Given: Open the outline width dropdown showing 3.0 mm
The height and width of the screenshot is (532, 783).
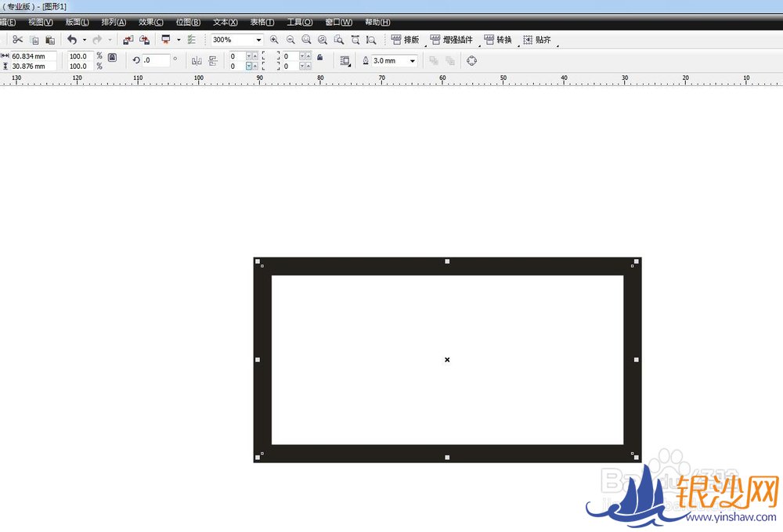Looking at the screenshot, I should pyautogui.click(x=413, y=60).
